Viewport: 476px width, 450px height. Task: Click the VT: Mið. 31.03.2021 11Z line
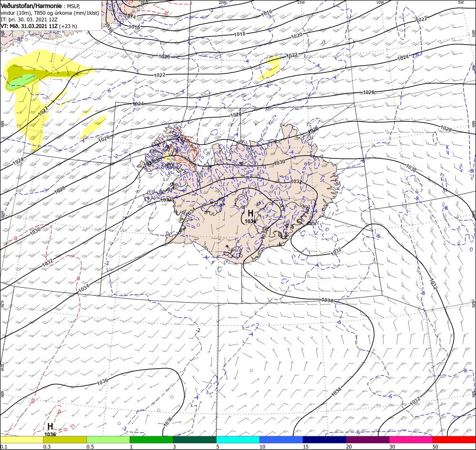[29, 26]
